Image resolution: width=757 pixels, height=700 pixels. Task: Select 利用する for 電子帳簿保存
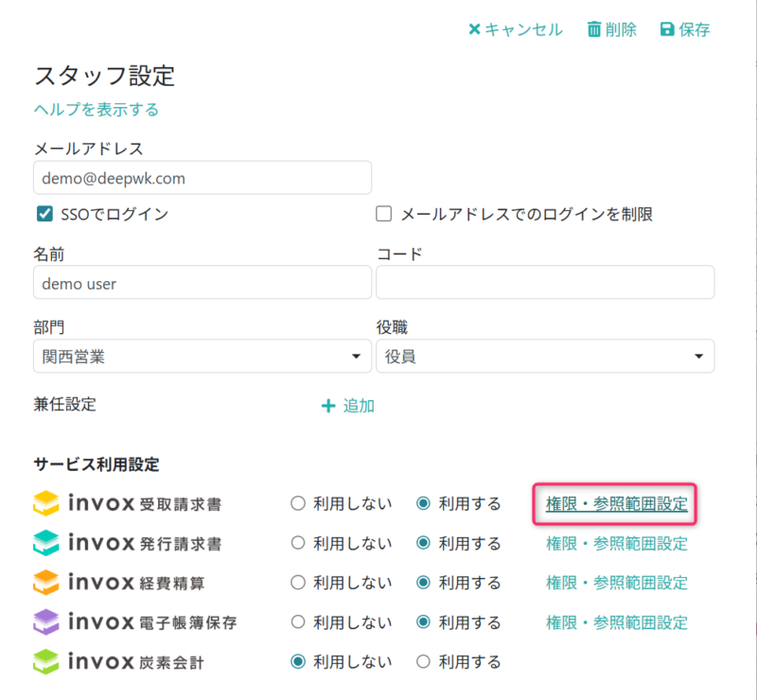(423, 621)
